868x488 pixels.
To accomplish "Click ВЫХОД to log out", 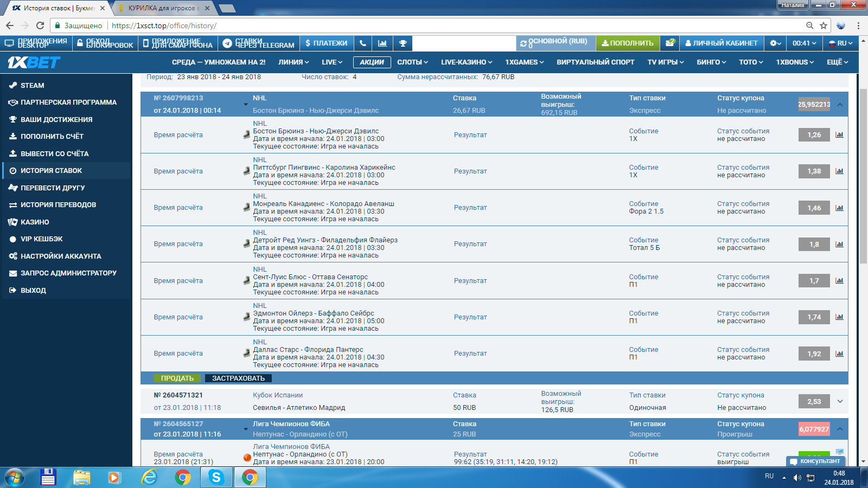I will (66, 291).
